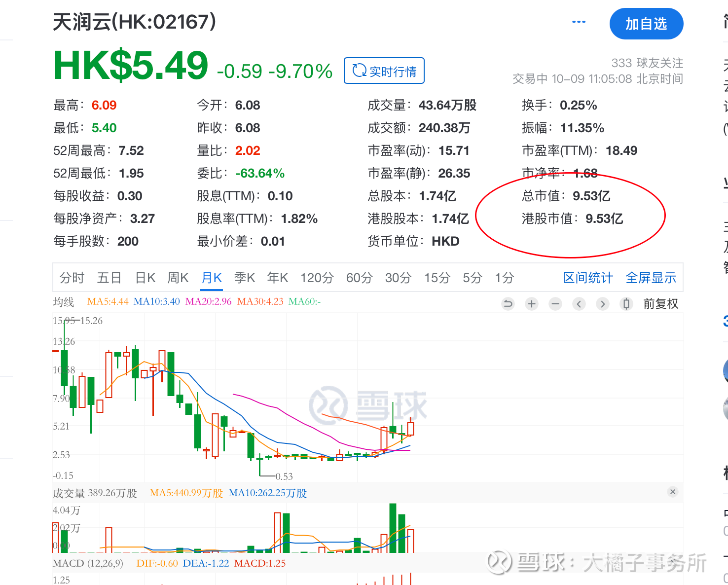
Task: Click the 总市值 value 9.53亿
Action: pyautogui.click(x=591, y=196)
